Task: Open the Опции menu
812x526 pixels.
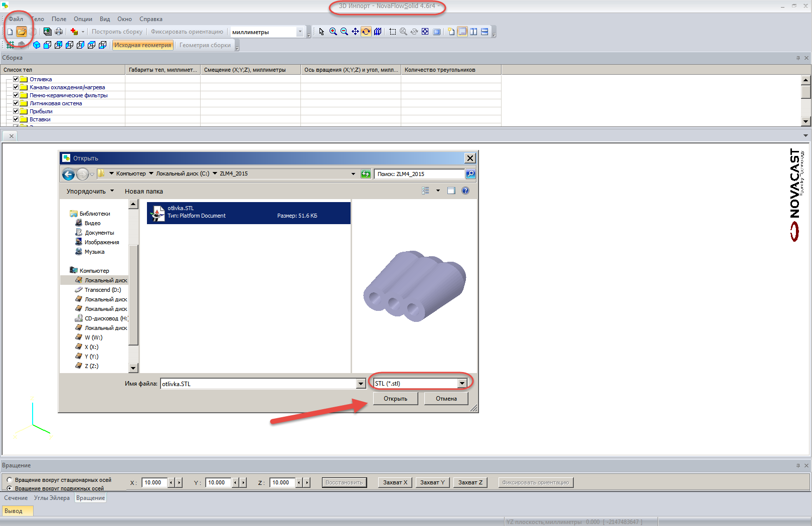Action: [83, 19]
